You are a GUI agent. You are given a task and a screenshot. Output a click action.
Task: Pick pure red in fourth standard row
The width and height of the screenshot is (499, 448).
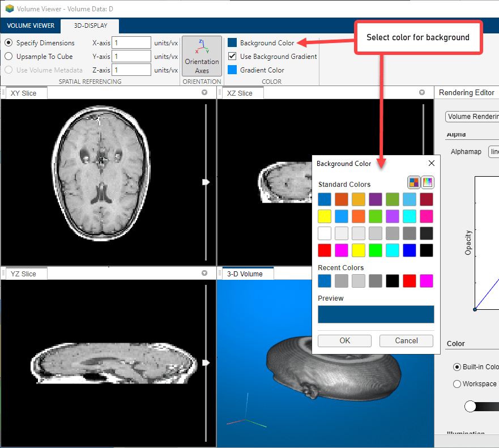325,250
